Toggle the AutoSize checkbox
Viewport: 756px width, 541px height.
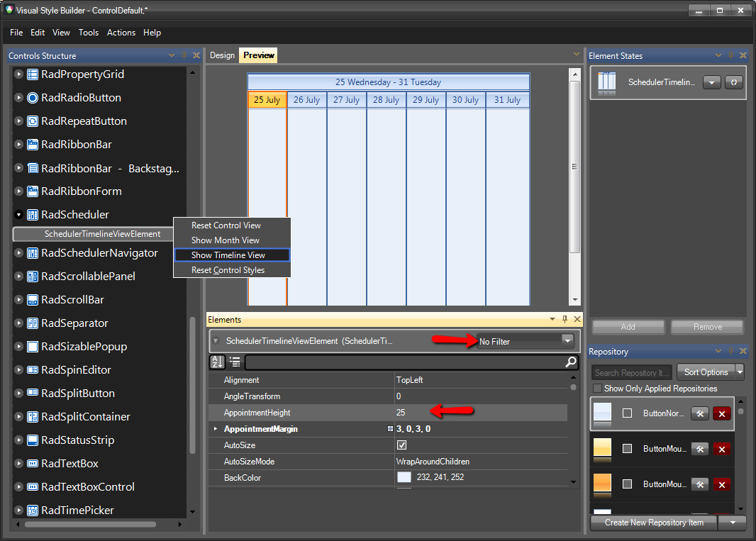[x=401, y=445]
